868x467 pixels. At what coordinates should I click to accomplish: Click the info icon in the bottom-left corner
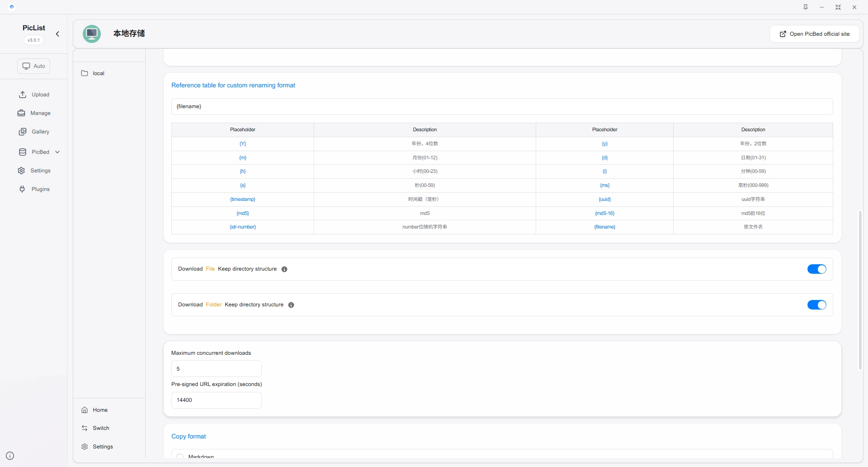(x=10, y=456)
